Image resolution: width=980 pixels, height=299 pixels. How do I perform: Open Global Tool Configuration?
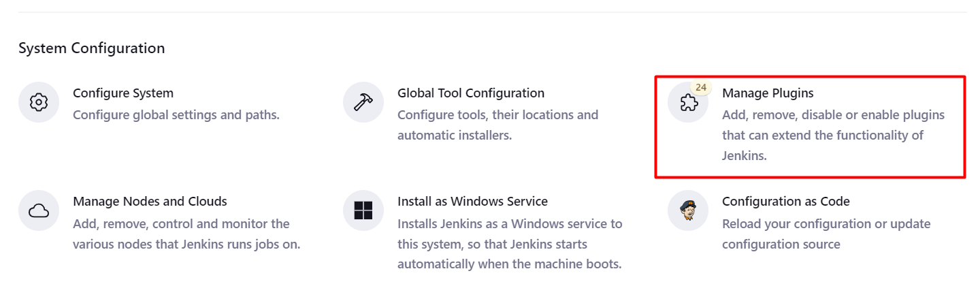(471, 93)
